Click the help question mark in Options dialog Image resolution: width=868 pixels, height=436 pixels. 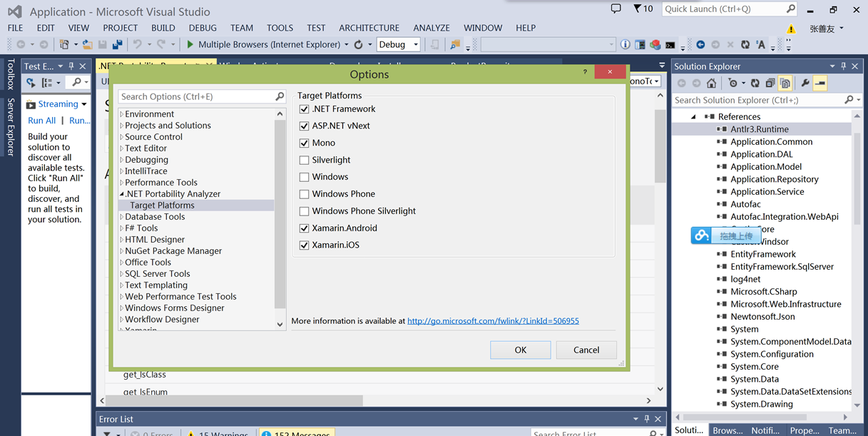click(x=585, y=73)
